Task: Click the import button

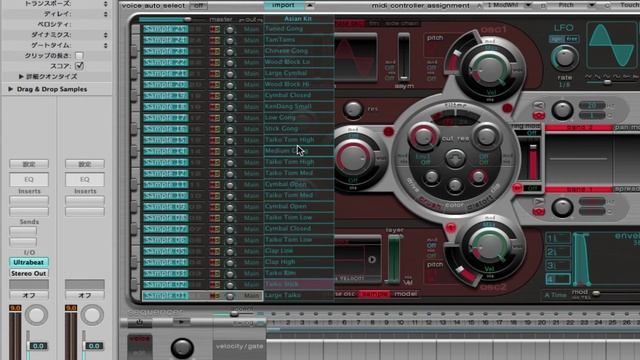Action: pos(284,5)
